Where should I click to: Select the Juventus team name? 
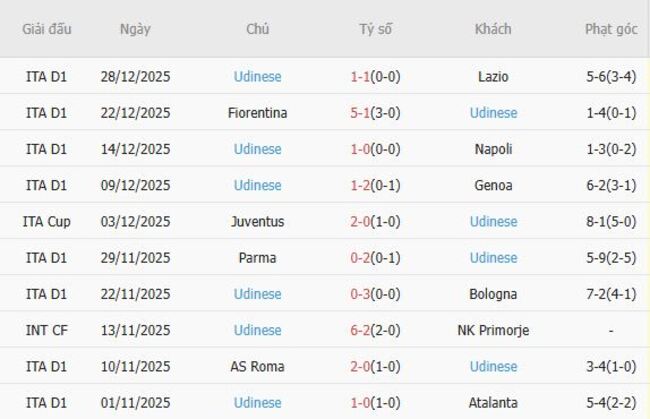[x=257, y=221]
